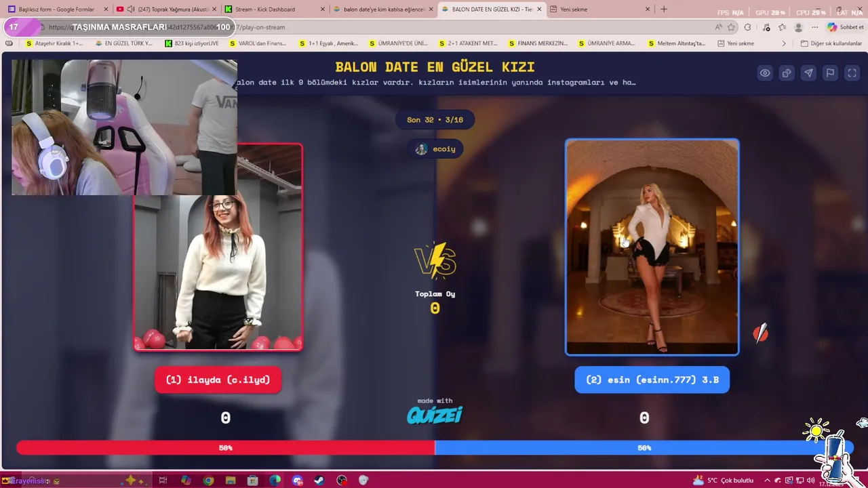This screenshot has width=868, height=488.
Task: Open Microsoft Edge from the taskbar
Action: [x=275, y=481]
